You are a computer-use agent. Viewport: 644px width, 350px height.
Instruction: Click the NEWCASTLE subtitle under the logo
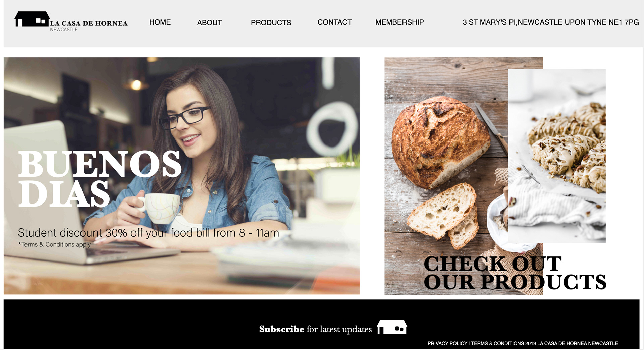click(64, 30)
